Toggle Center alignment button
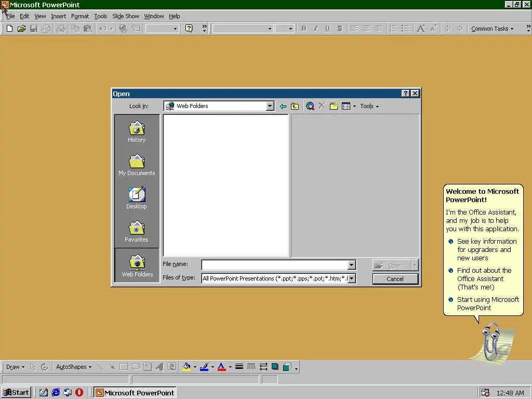This screenshot has height=399, width=532. point(366,29)
